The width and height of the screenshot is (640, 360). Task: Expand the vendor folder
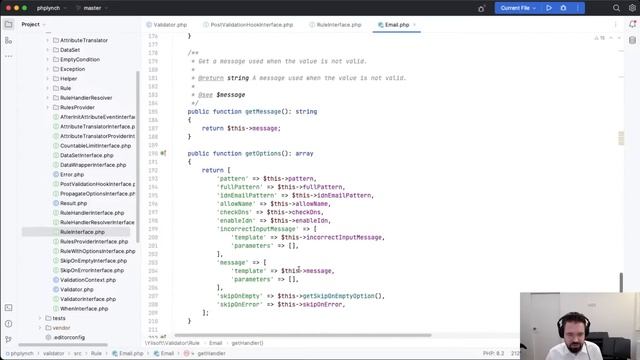(40, 328)
